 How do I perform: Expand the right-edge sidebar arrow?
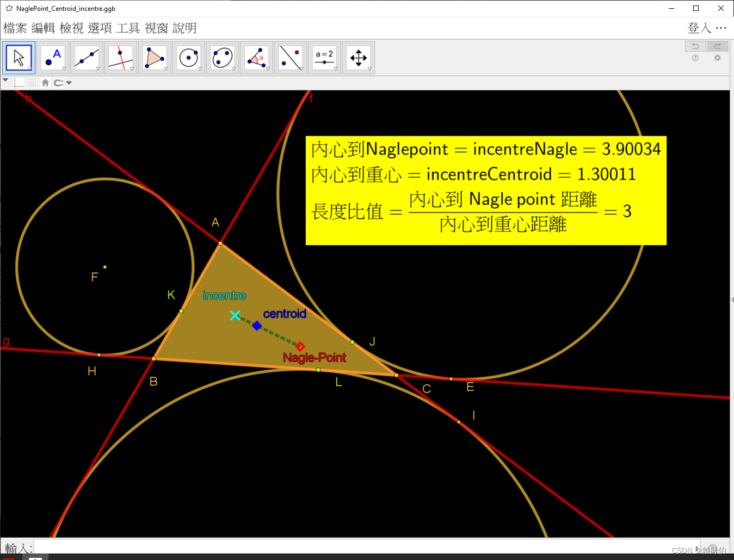click(x=732, y=300)
